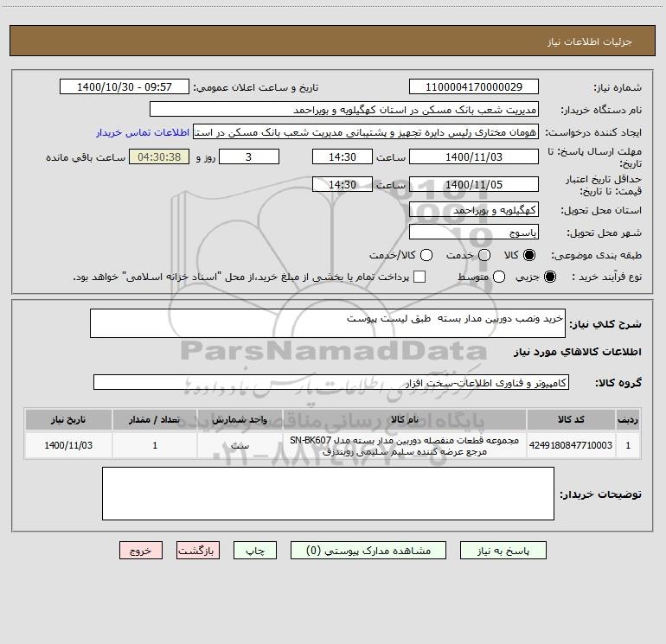Click the بازگشت back button
Screen dimensions: 666x644
(198, 550)
